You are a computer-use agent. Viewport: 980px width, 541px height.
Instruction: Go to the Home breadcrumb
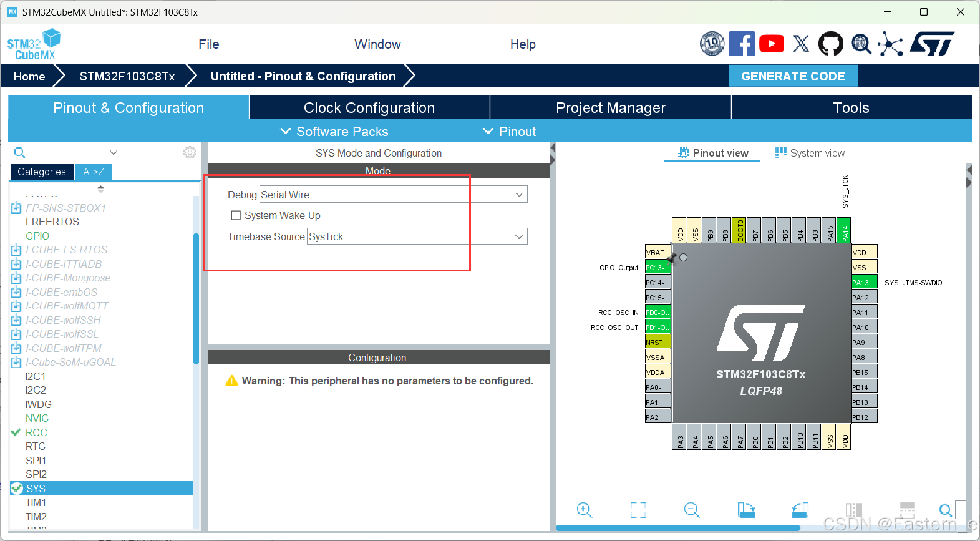[x=29, y=76]
